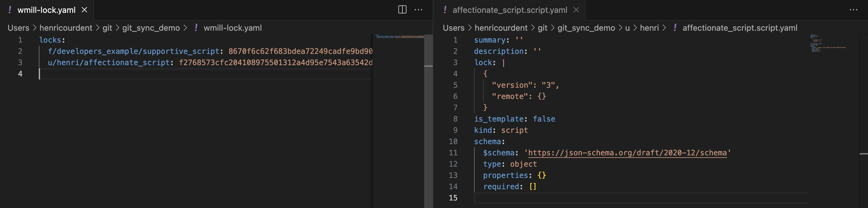Image resolution: width=868 pixels, height=208 pixels.
Task: Click the 'is_template' key on line 8
Action: (499, 119)
